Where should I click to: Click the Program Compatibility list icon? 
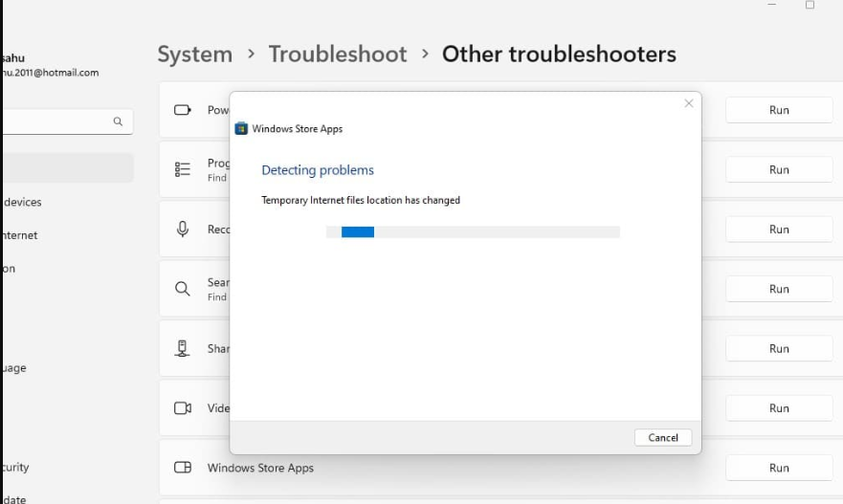pos(182,169)
